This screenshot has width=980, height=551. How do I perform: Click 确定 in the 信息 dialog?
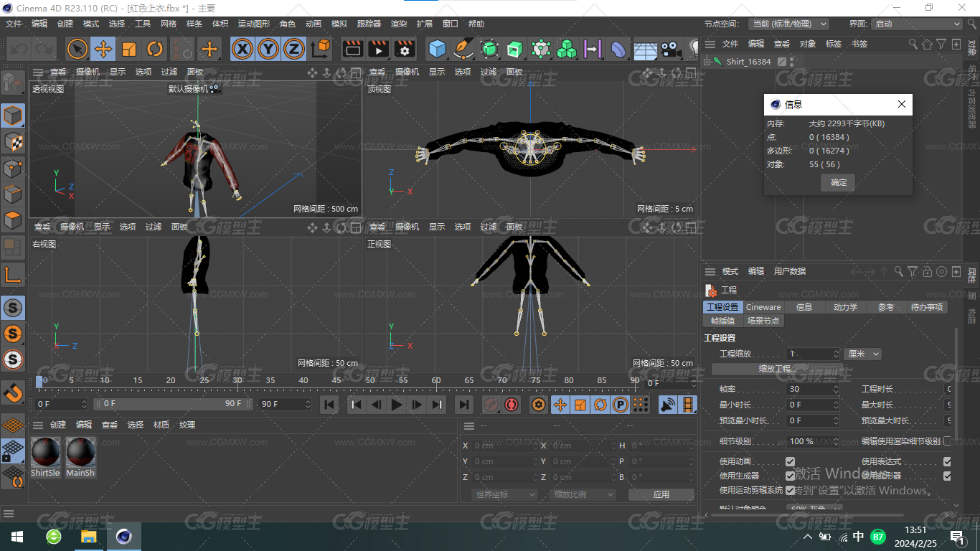[839, 182]
